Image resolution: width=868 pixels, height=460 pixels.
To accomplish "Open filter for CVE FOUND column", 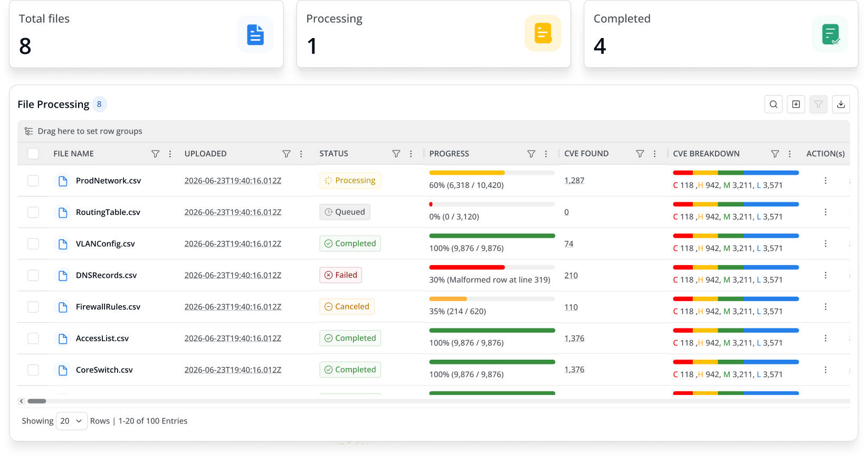I will [x=640, y=154].
